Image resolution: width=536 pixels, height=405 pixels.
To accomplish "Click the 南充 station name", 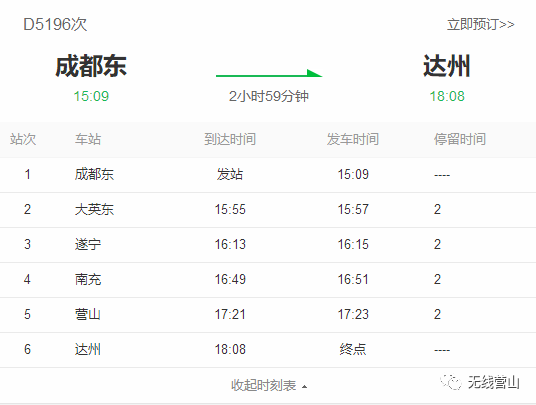I will 88,279.
